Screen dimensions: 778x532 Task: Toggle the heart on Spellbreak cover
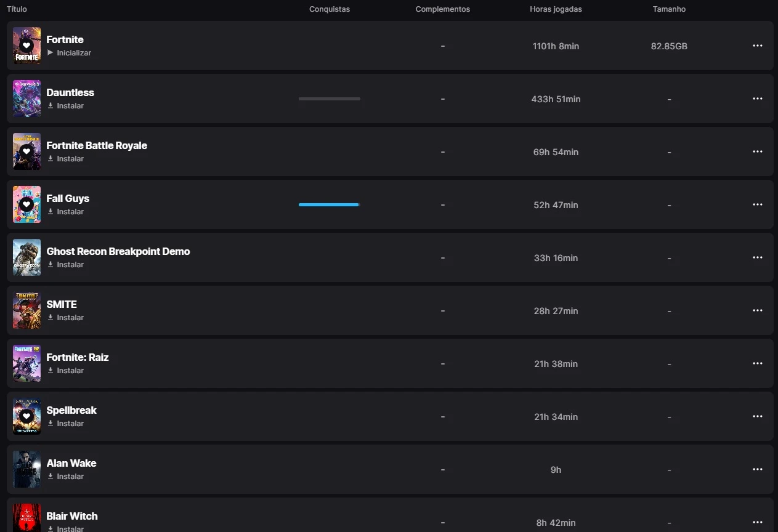click(x=26, y=416)
